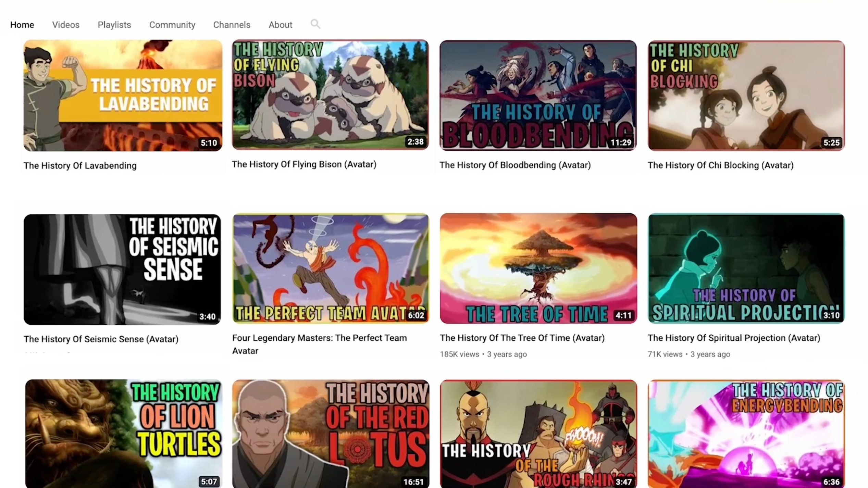Open the About tab
Image resolution: width=868 pixels, height=488 pixels.
pyautogui.click(x=281, y=25)
